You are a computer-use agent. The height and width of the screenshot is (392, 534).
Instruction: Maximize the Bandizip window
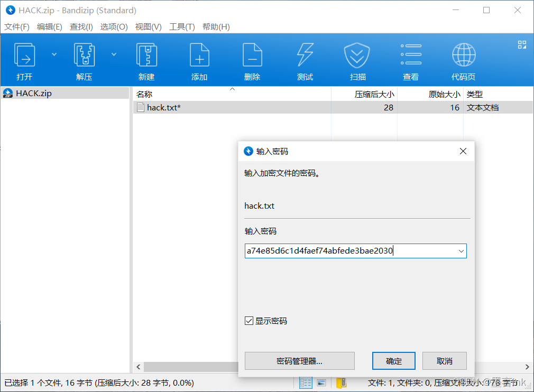coord(486,10)
